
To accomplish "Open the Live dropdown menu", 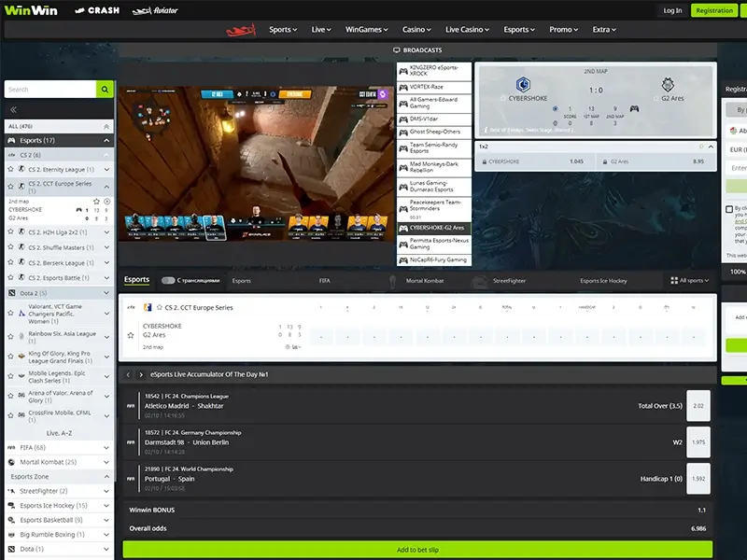I will tap(321, 30).
